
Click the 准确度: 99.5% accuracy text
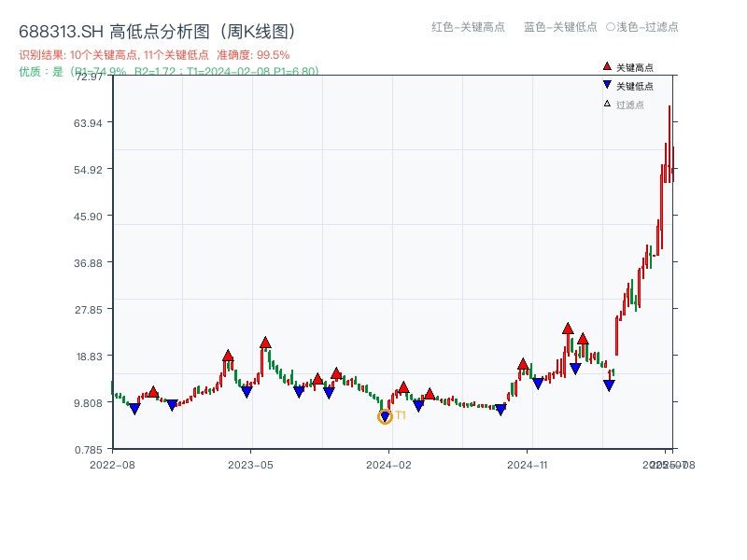tap(252, 54)
